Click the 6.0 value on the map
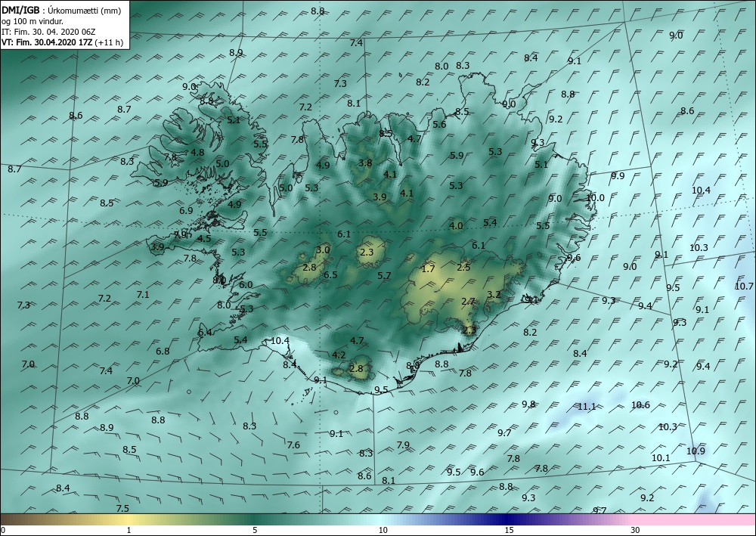Image resolution: width=756 pixels, height=536 pixels. tap(246, 285)
